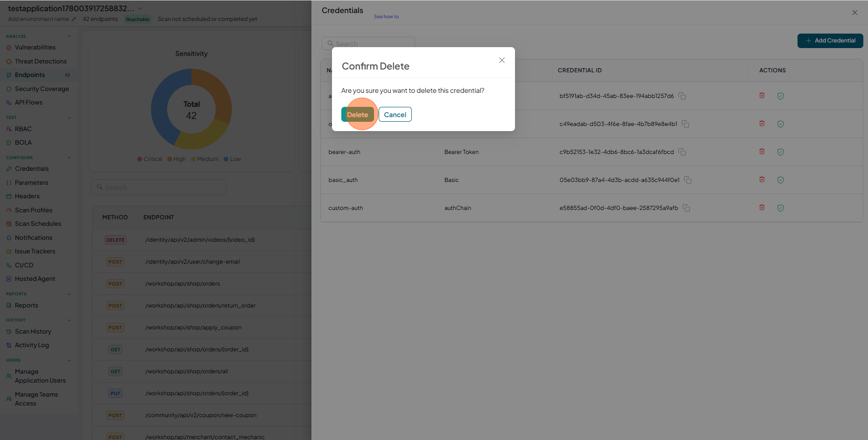Open CI/CD configuration
Image resolution: width=868 pixels, height=440 pixels.
point(24,265)
